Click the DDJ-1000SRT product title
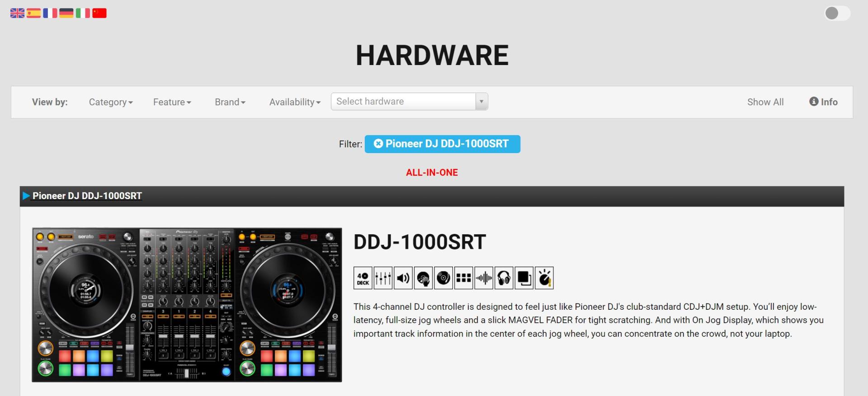This screenshot has height=396, width=868. 420,242
